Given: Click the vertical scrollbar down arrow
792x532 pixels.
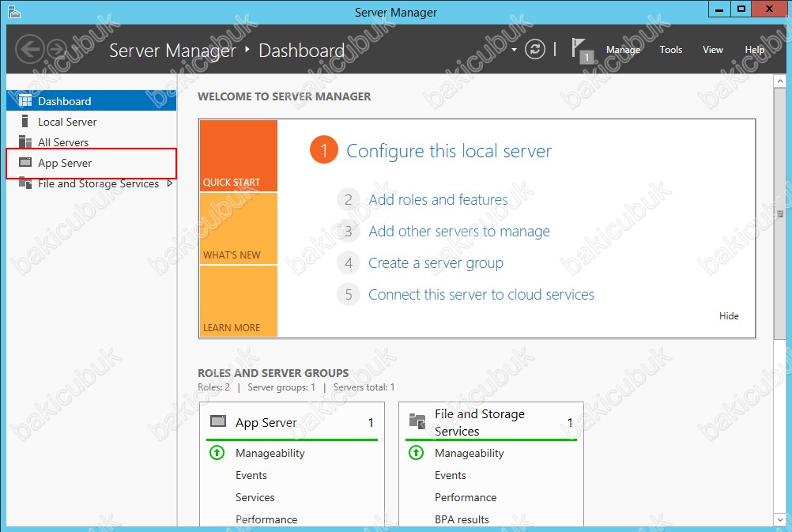Looking at the screenshot, I should click(x=780, y=520).
